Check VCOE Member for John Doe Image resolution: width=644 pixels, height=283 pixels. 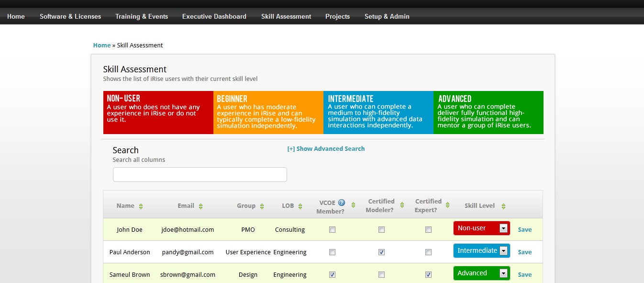click(x=332, y=230)
